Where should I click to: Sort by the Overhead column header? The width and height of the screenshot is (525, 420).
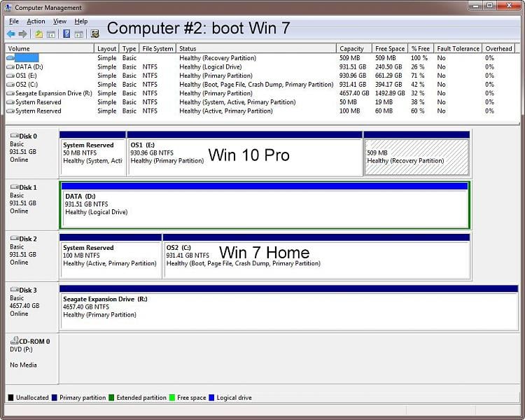tap(498, 48)
